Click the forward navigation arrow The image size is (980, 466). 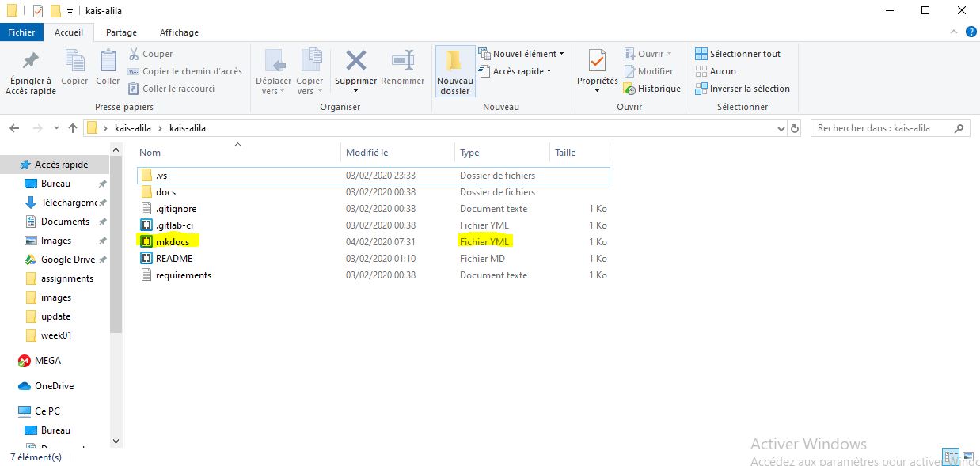(x=37, y=127)
